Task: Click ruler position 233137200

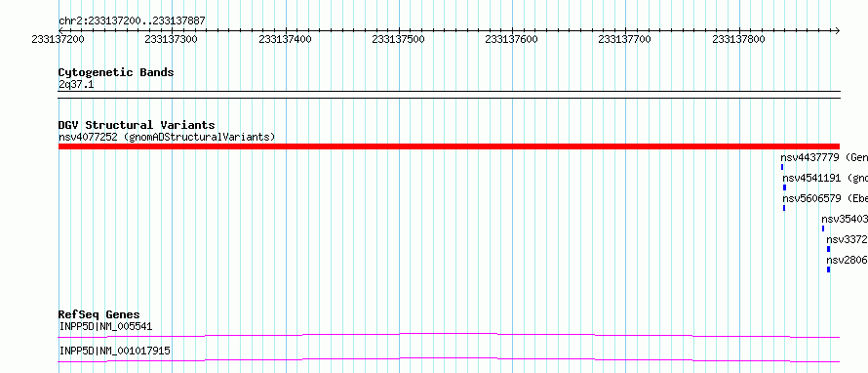Action: 59,40
